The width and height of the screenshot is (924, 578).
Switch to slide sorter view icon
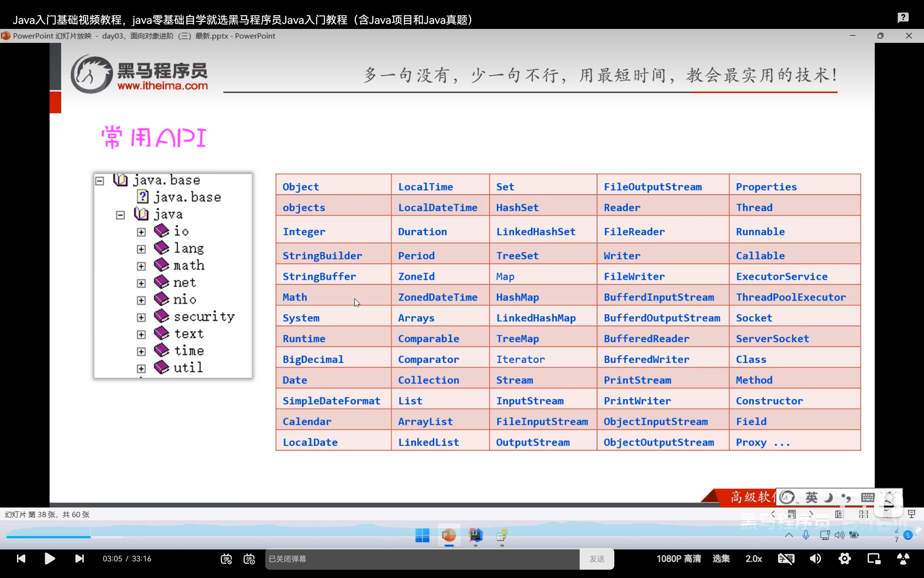pyautogui.click(x=864, y=514)
